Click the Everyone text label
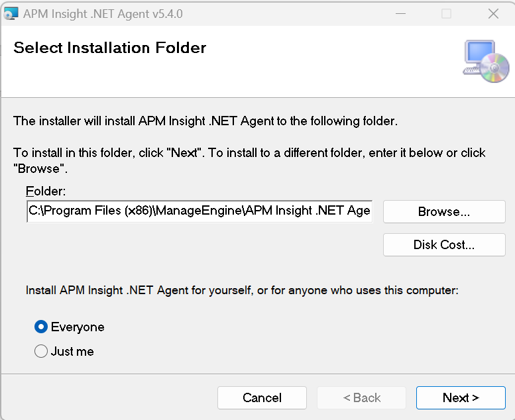This screenshot has width=515, height=420. (78, 327)
